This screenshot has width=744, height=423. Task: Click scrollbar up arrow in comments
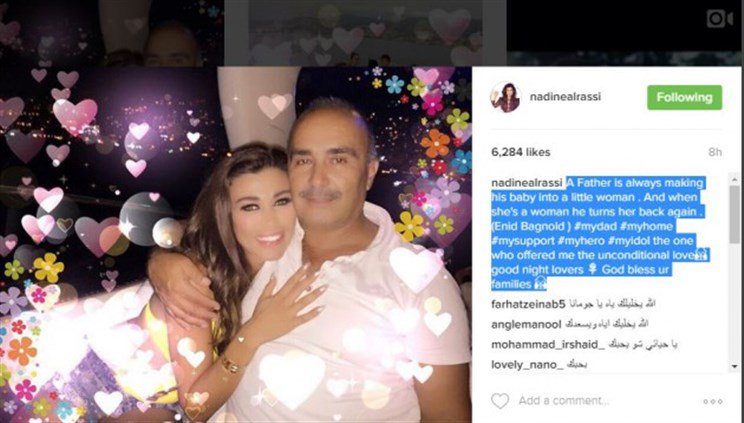point(735,179)
